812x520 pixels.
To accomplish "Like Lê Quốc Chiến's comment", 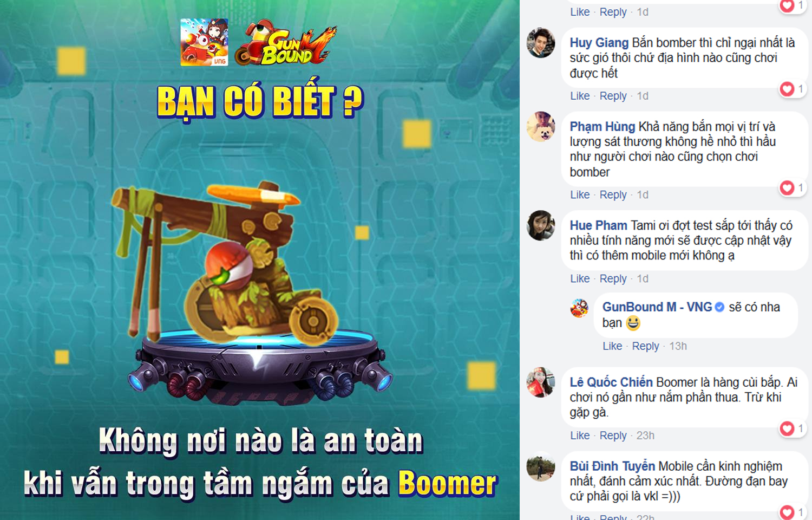I will (580, 435).
